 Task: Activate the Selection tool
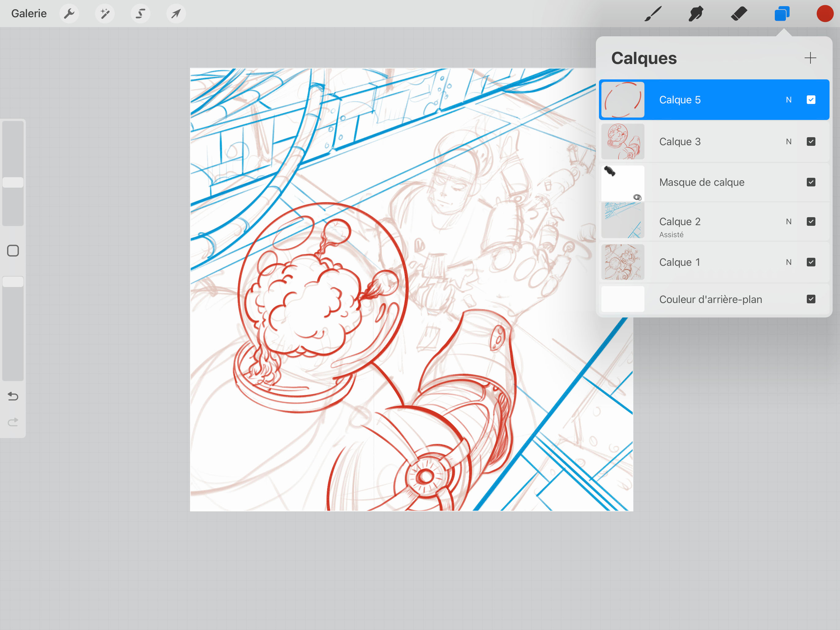click(140, 14)
